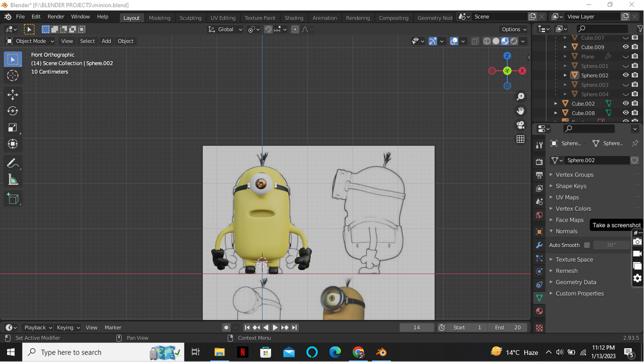Open the viewport Add menu
644x362 pixels.
[x=106, y=41]
